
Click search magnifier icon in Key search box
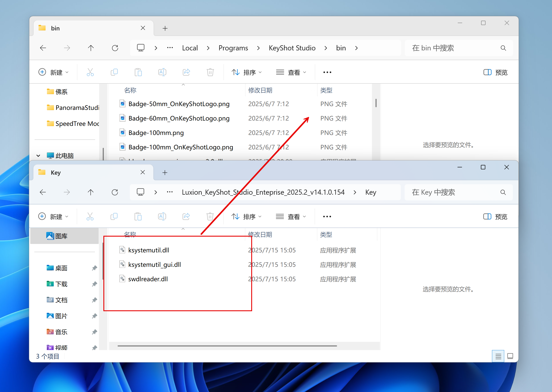(503, 192)
